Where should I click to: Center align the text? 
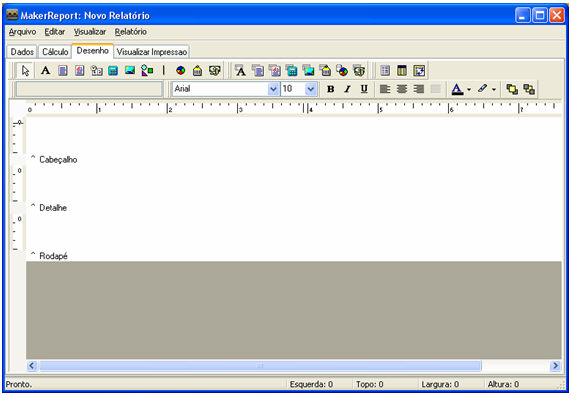(x=402, y=89)
